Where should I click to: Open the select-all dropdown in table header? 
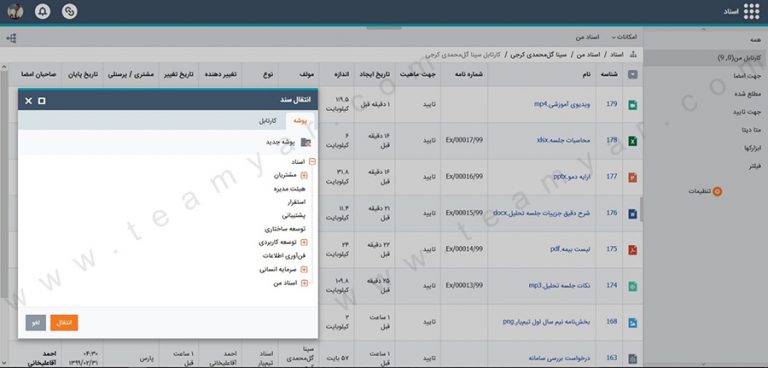click(633, 74)
